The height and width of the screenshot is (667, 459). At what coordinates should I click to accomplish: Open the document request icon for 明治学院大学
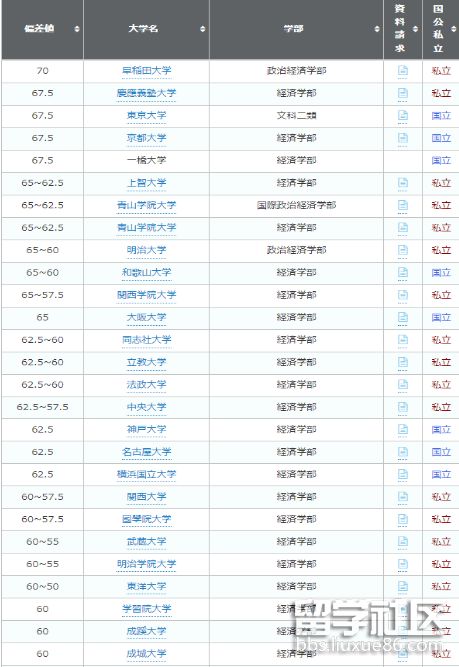pyautogui.click(x=402, y=564)
